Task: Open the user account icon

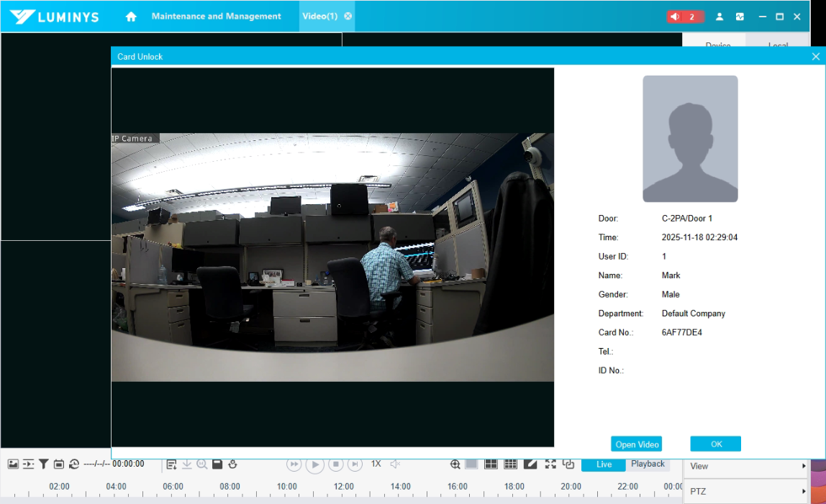Action: (720, 17)
